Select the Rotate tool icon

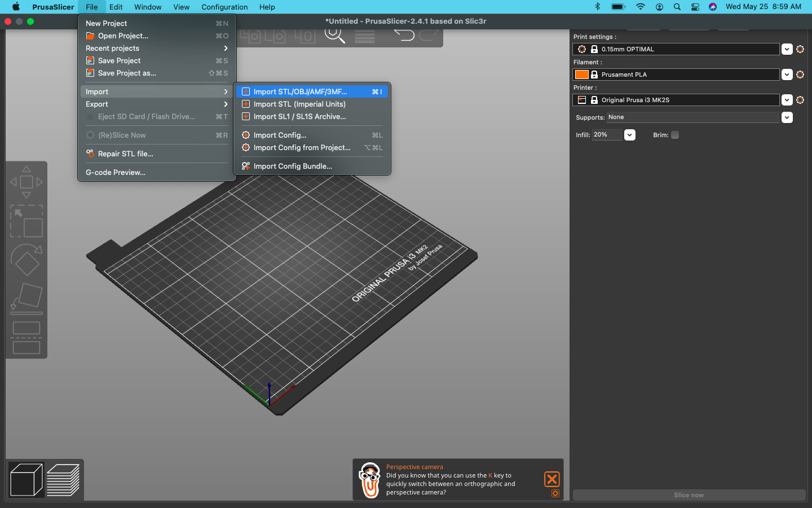[x=27, y=260]
